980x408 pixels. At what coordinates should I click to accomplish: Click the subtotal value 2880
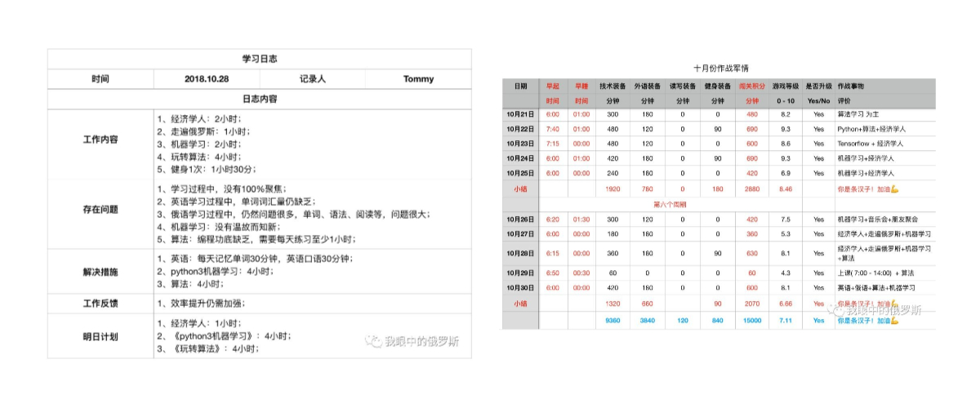[751, 188]
